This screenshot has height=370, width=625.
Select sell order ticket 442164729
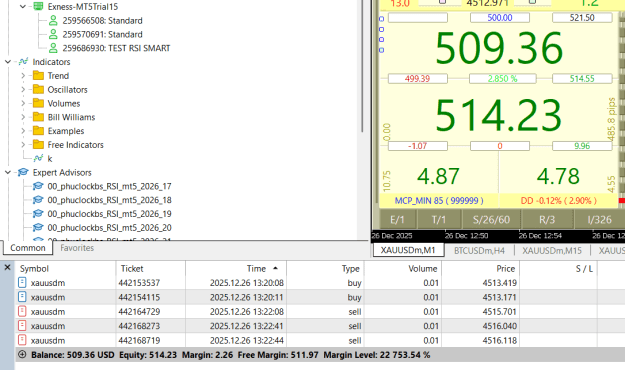(320, 312)
